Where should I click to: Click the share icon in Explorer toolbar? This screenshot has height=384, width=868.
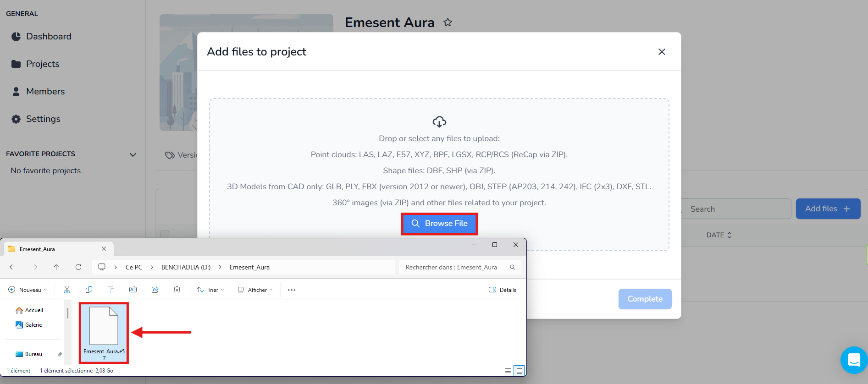pos(155,290)
